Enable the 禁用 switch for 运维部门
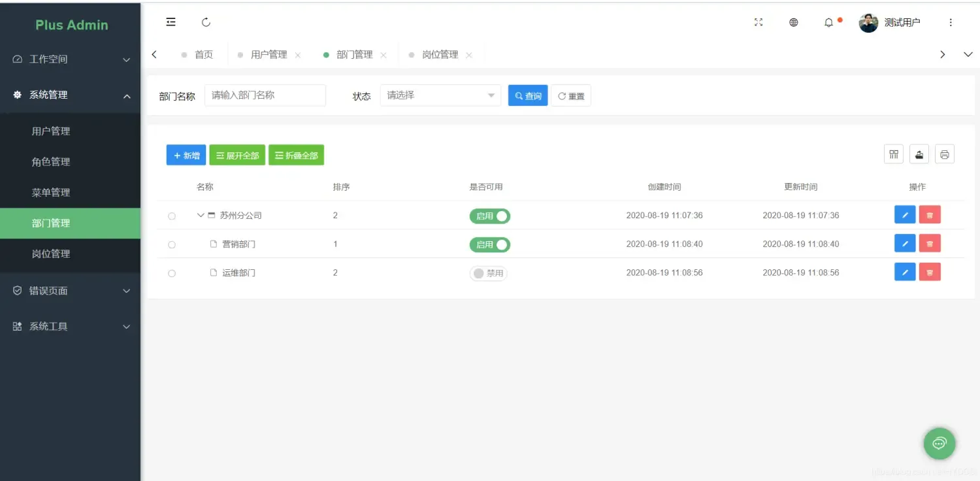The width and height of the screenshot is (980, 481). click(x=488, y=273)
